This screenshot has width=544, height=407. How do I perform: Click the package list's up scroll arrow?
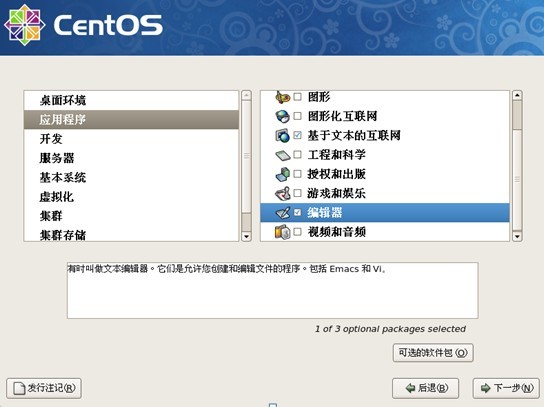pos(517,95)
